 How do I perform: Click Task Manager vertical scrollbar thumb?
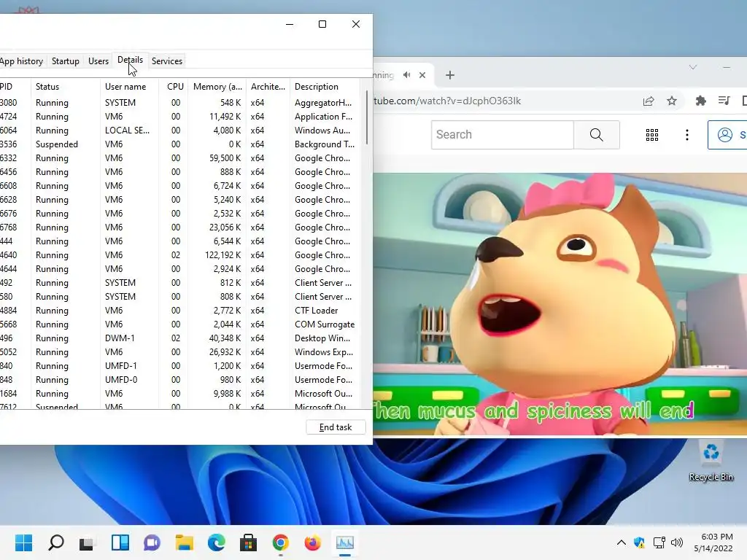pyautogui.click(x=367, y=117)
